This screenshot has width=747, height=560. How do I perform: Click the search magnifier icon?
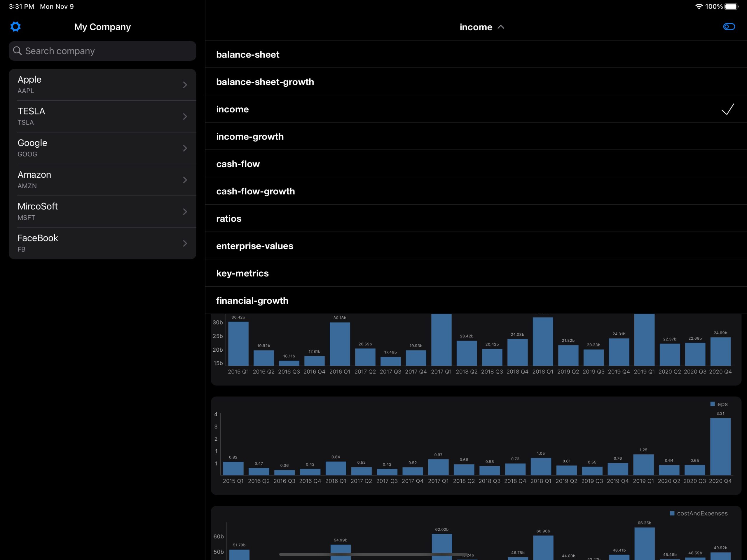point(17,51)
